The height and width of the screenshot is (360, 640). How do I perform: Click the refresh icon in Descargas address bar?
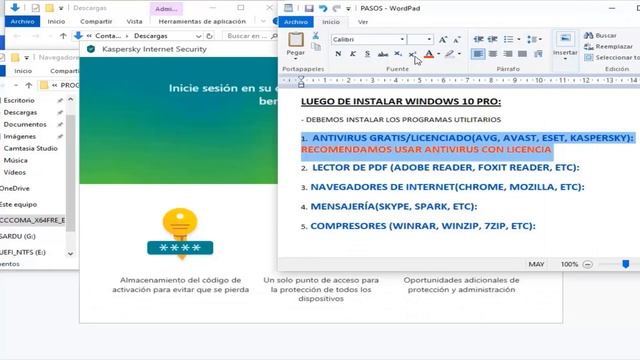(x=209, y=36)
